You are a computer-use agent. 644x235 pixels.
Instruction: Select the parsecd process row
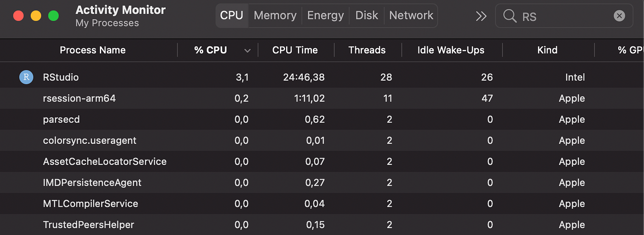(x=322, y=119)
